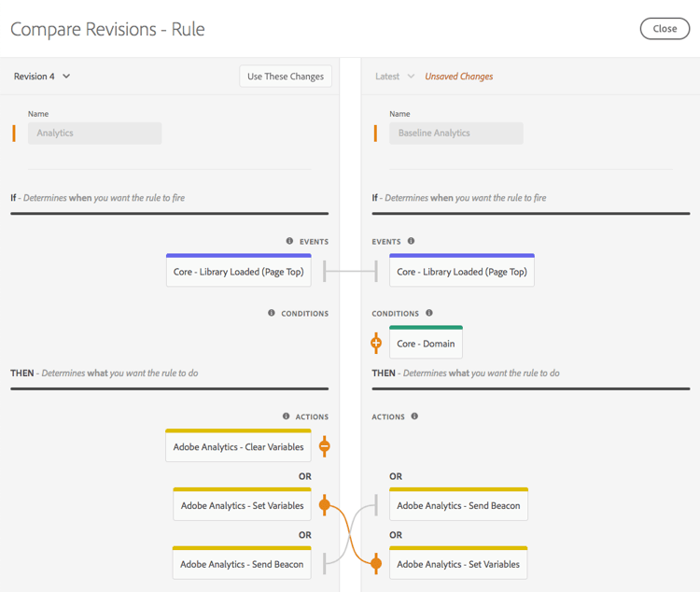
Task: Click the Analytics name field
Action: 94,134
